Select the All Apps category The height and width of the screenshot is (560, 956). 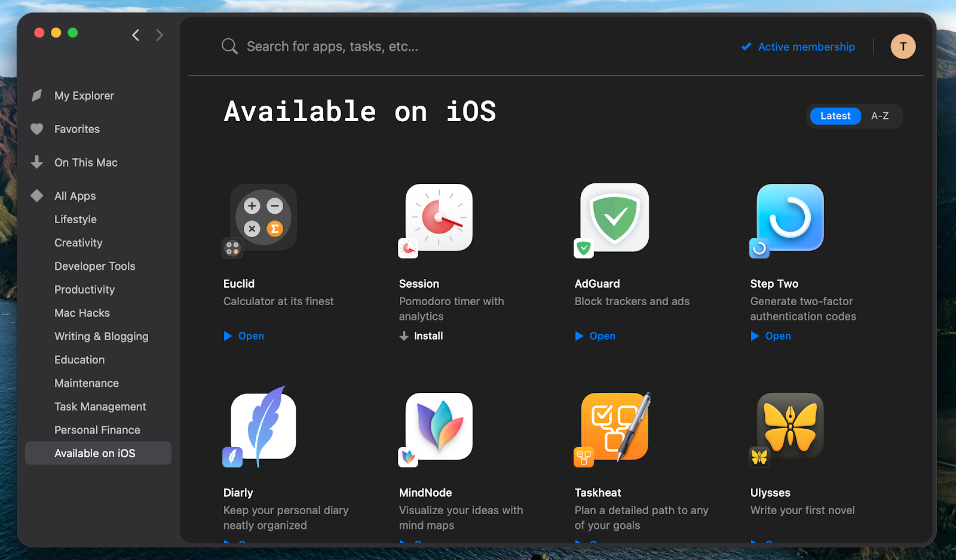click(x=75, y=196)
